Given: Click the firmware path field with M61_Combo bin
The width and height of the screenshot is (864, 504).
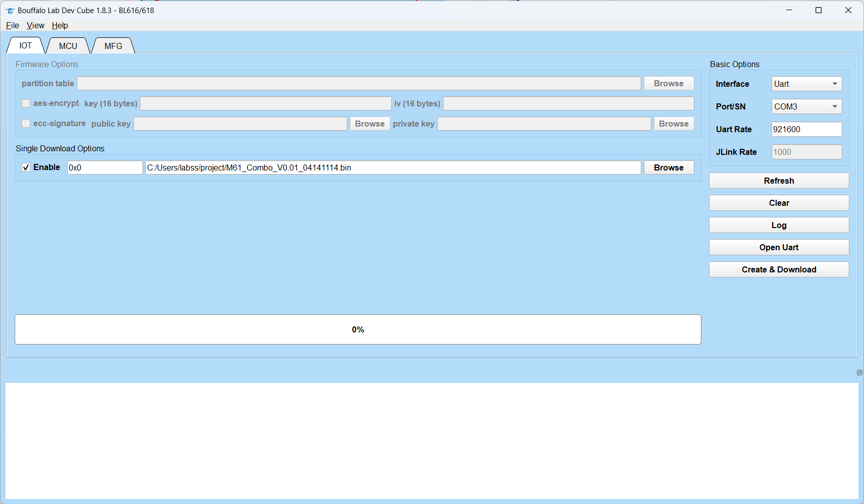Looking at the screenshot, I should click(393, 167).
